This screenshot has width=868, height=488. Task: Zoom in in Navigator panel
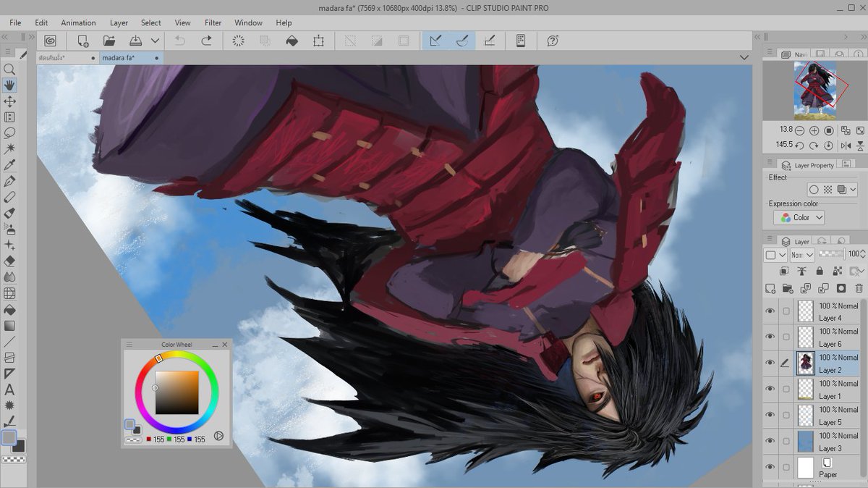814,131
